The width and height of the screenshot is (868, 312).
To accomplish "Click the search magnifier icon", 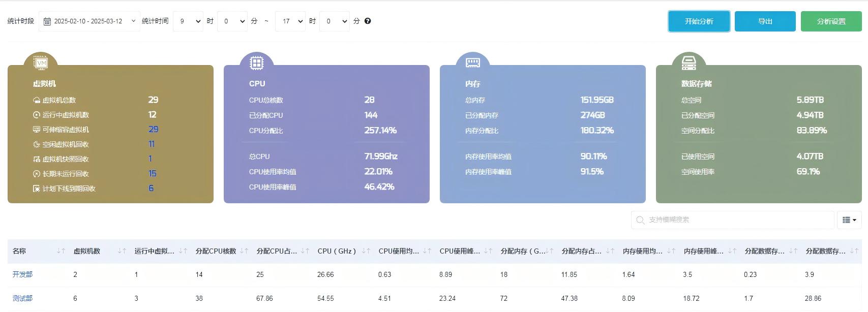I will (x=640, y=220).
